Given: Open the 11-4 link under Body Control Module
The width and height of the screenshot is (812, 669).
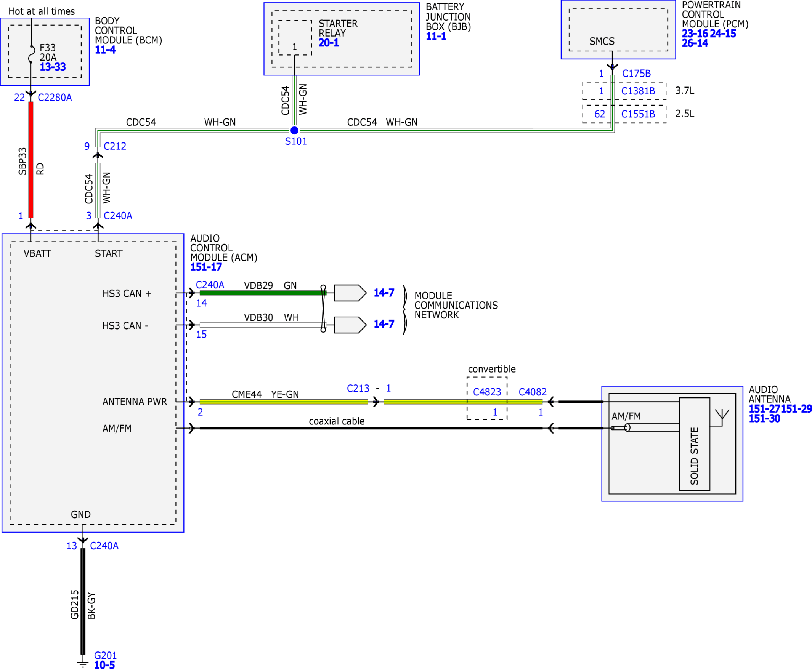Looking at the screenshot, I should (105, 50).
